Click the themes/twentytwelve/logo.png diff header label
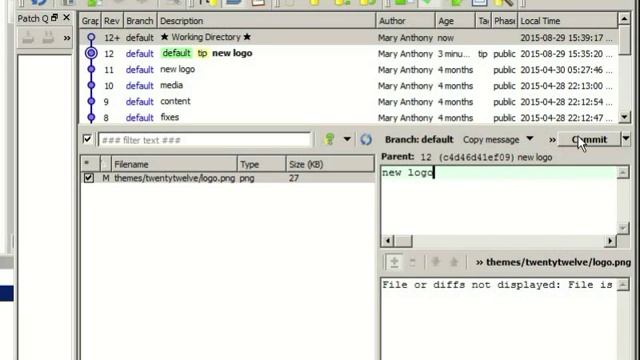This screenshot has width=640, height=360. click(x=558, y=262)
